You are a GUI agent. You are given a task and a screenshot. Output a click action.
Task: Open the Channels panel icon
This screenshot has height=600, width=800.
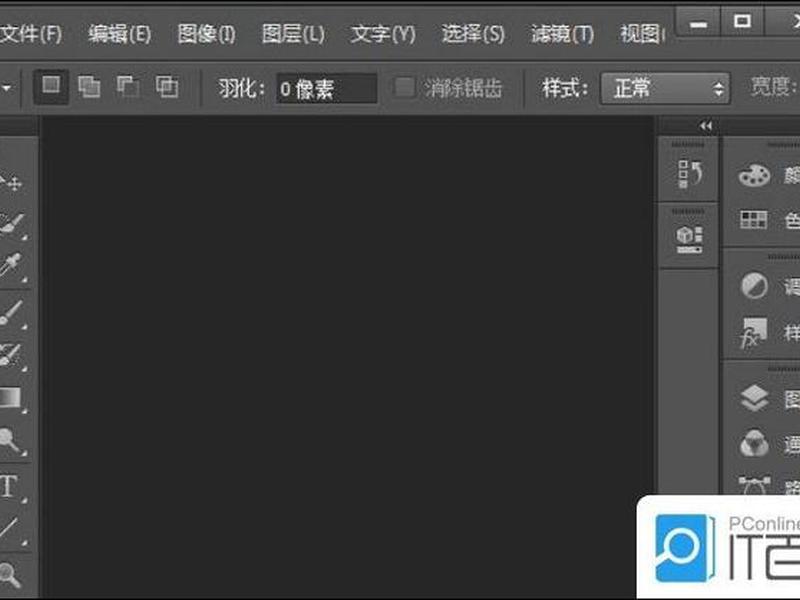point(754,443)
